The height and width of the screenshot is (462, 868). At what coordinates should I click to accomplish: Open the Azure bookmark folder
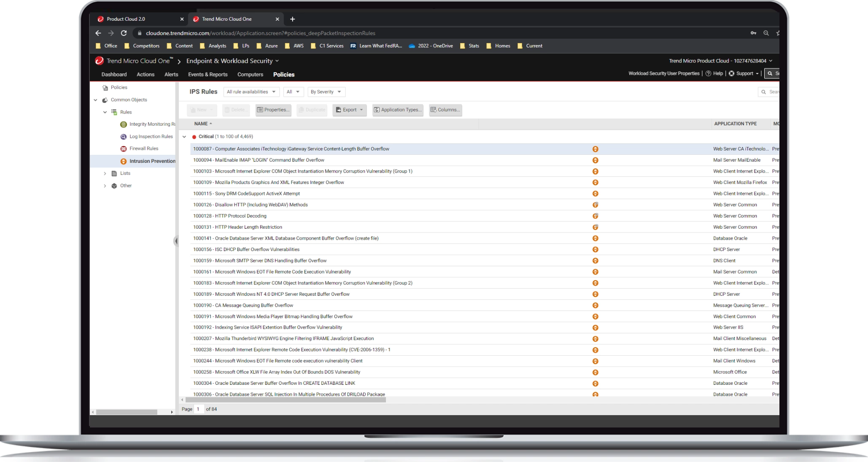pos(267,46)
